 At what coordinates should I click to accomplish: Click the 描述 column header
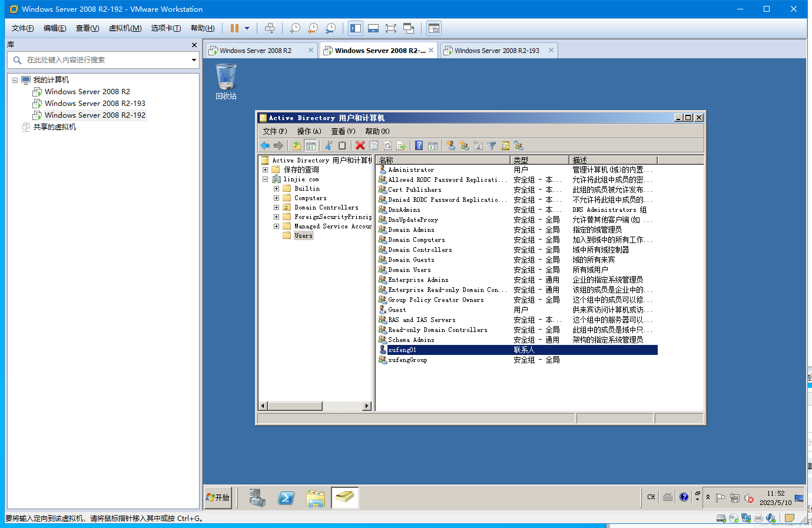[613, 160]
